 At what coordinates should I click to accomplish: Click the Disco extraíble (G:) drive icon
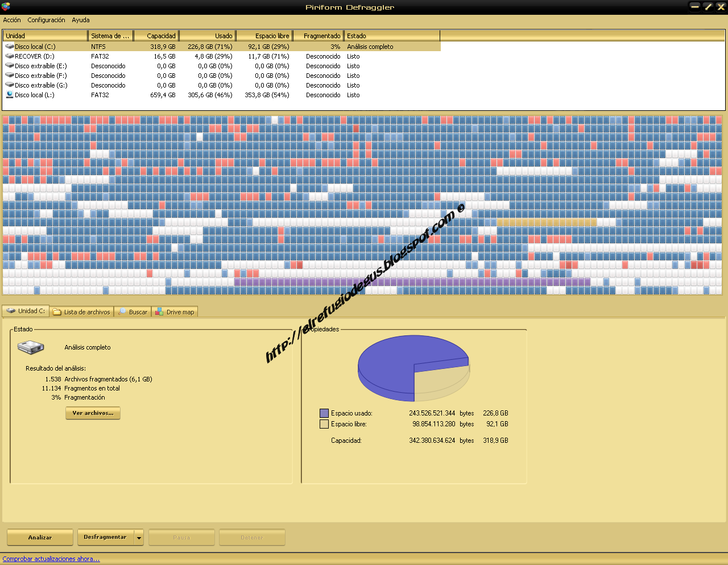click(x=10, y=85)
